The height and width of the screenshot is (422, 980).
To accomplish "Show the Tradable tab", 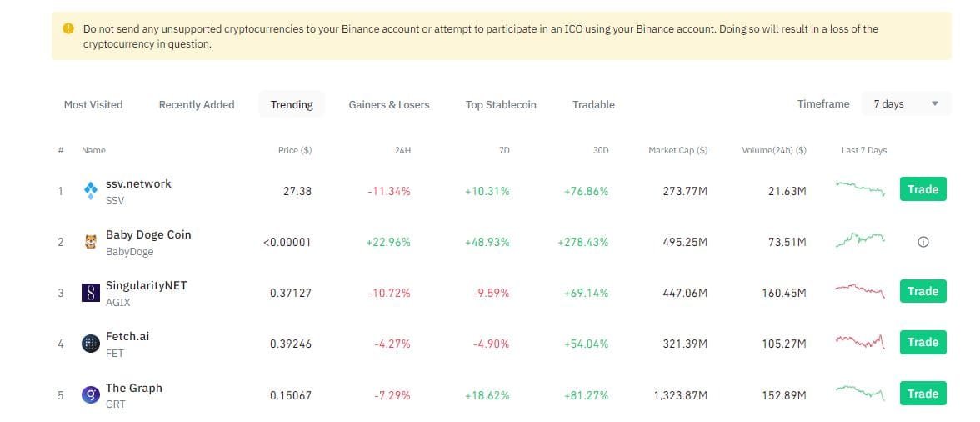I will coord(593,105).
